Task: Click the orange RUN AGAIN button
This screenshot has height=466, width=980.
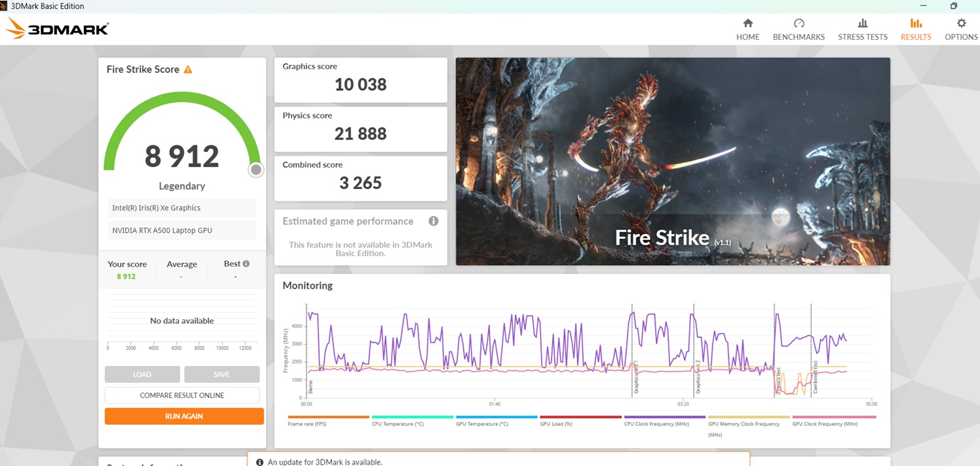Action: 184,416
